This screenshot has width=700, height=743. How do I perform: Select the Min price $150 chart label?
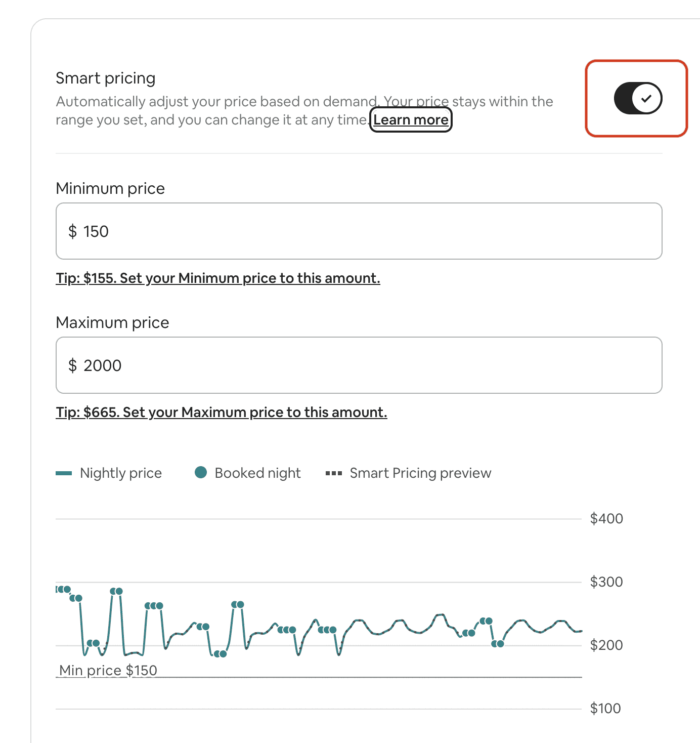point(108,670)
